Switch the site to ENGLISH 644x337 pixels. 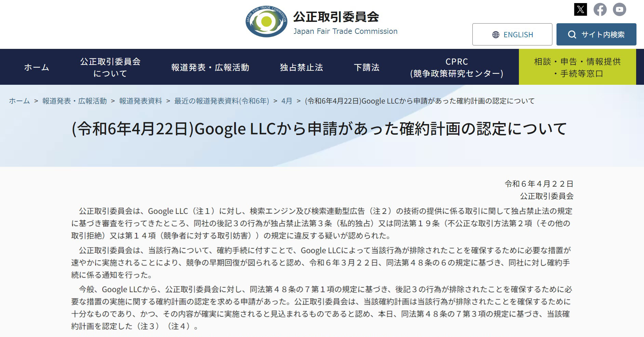pyautogui.click(x=512, y=34)
